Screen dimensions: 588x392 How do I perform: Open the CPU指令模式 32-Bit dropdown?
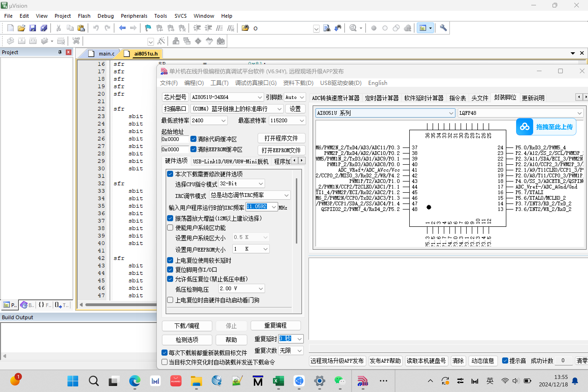point(241,183)
